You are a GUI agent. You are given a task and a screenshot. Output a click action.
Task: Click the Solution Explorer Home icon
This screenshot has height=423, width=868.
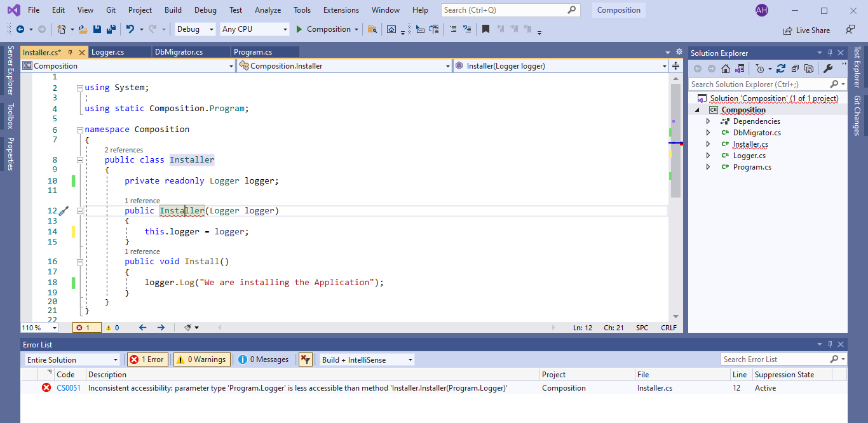click(x=725, y=69)
